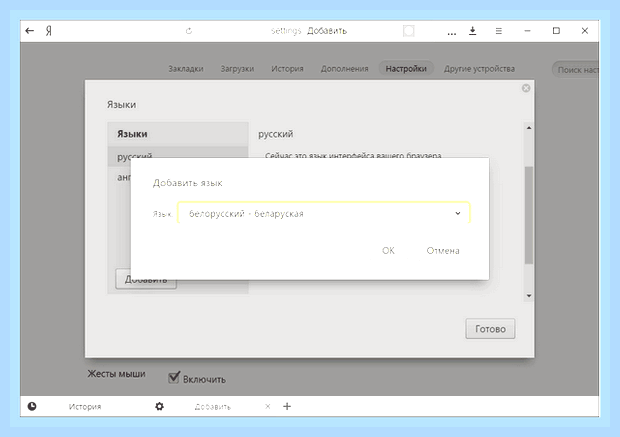Click the address bar Добавить text
The image size is (620, 437).
327,31
